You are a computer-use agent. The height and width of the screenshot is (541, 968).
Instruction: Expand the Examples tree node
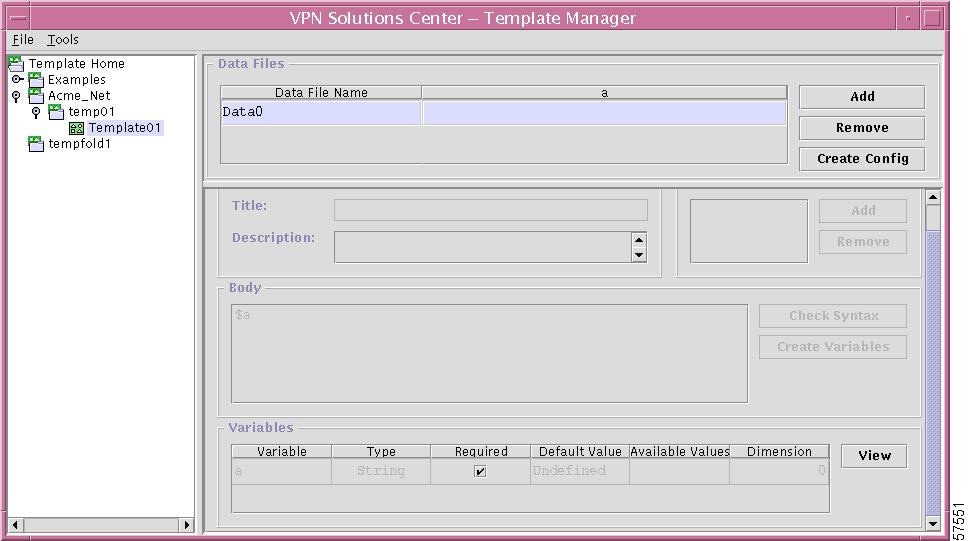17,79
